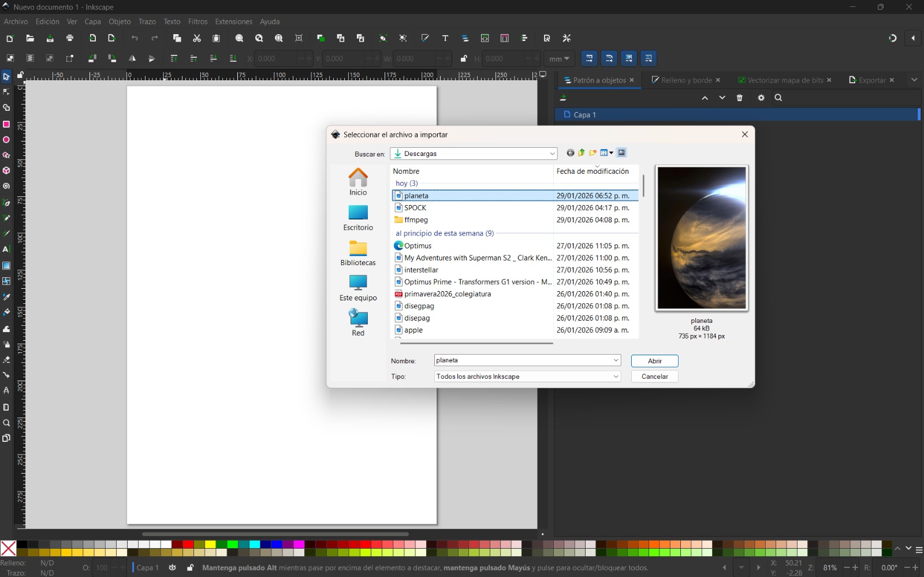Cancel the import dialog with Cancelar
The image size is (924, 577).
click(x=654, y=376)
